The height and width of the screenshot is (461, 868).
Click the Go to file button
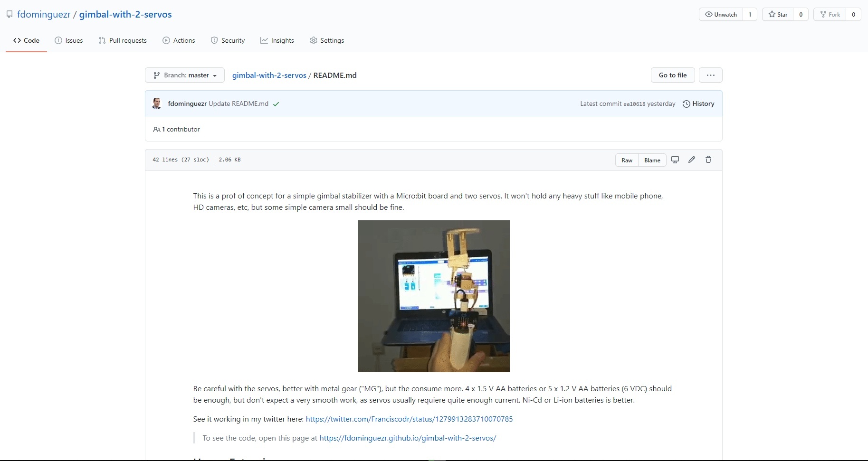[672, 75]
